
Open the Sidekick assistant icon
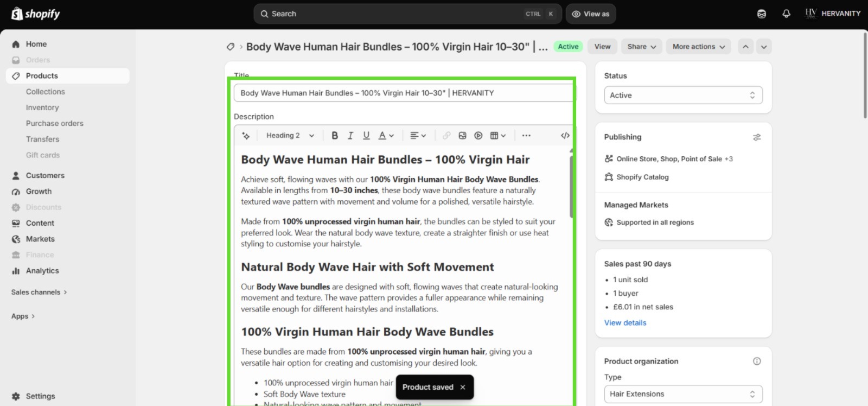click(x=762, y=14)
